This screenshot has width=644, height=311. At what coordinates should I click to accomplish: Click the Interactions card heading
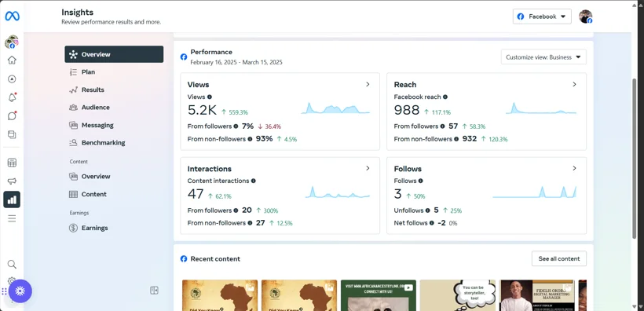[210, 169]
